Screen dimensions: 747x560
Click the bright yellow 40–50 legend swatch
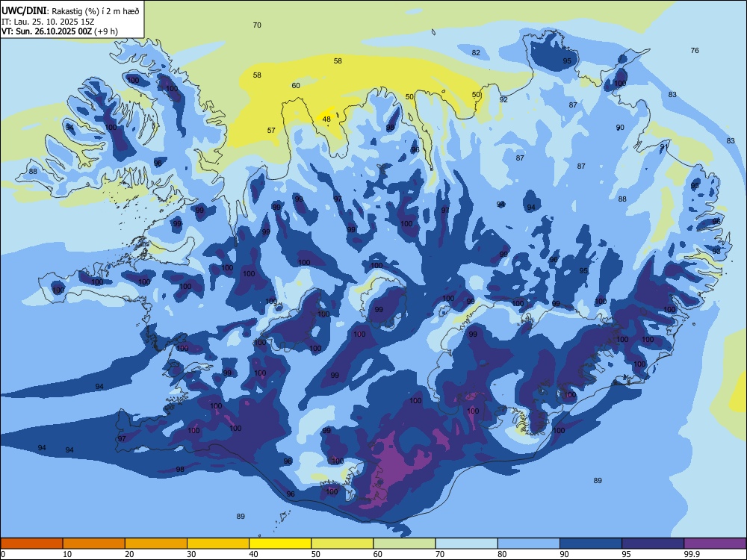tap(280, 544)
